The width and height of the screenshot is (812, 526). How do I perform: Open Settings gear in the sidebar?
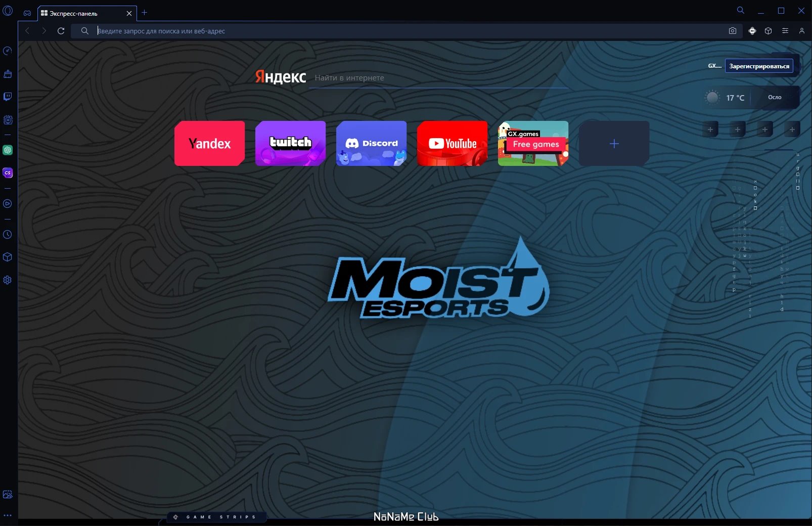pos(8,280)
